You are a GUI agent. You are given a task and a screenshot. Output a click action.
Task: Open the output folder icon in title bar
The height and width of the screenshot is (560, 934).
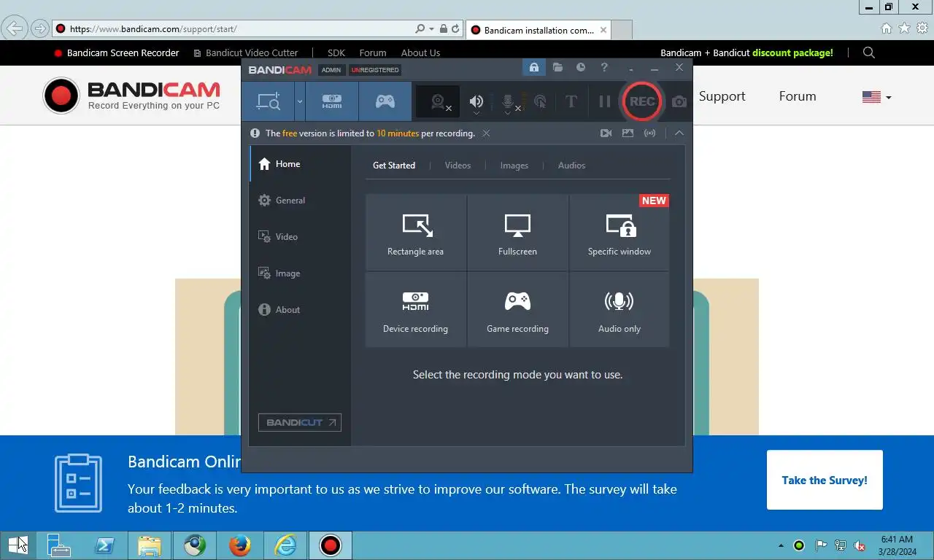coord(557,67)
